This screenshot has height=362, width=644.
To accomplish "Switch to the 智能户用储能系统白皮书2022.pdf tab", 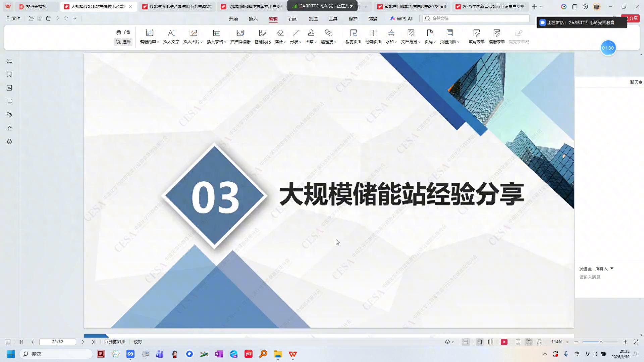I will 415,6.
